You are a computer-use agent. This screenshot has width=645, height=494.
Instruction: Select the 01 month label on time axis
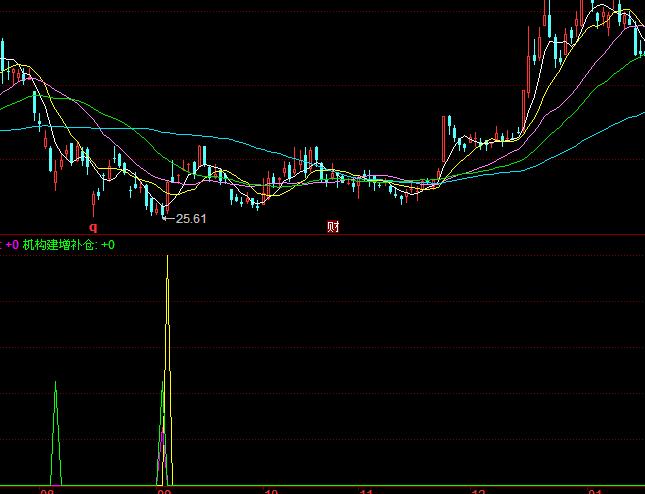pos(596,491)
